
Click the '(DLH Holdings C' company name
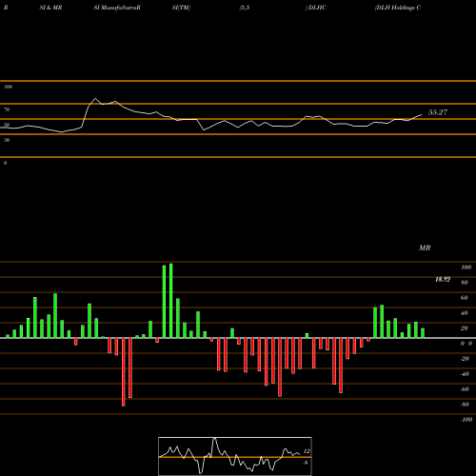(x=398, y=8)
